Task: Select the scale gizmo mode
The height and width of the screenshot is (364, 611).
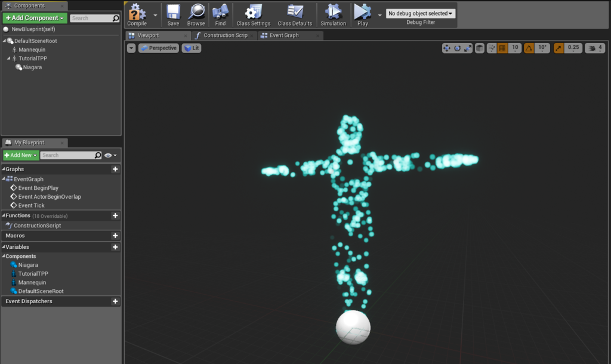Action: 468,48
